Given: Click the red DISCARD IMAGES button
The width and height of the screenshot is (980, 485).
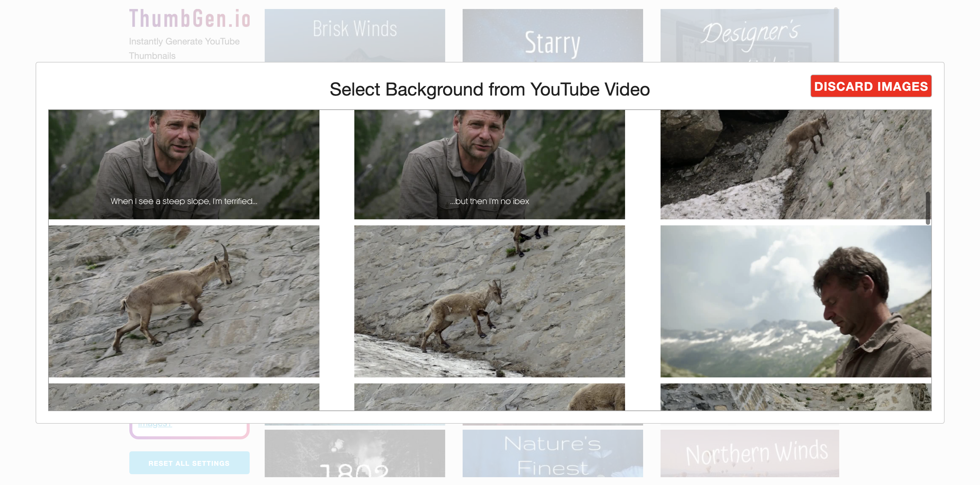Looking at the screenshot, I should point(871,87).
